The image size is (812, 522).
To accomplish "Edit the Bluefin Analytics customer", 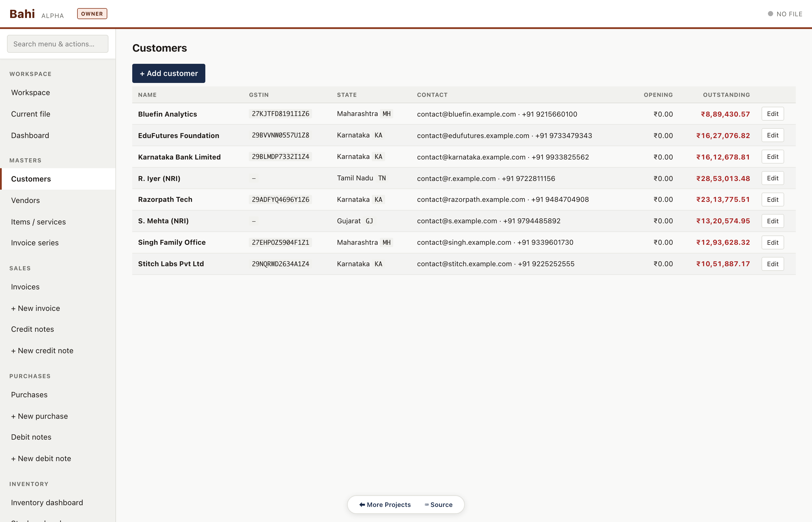I will tap(772, 114).
